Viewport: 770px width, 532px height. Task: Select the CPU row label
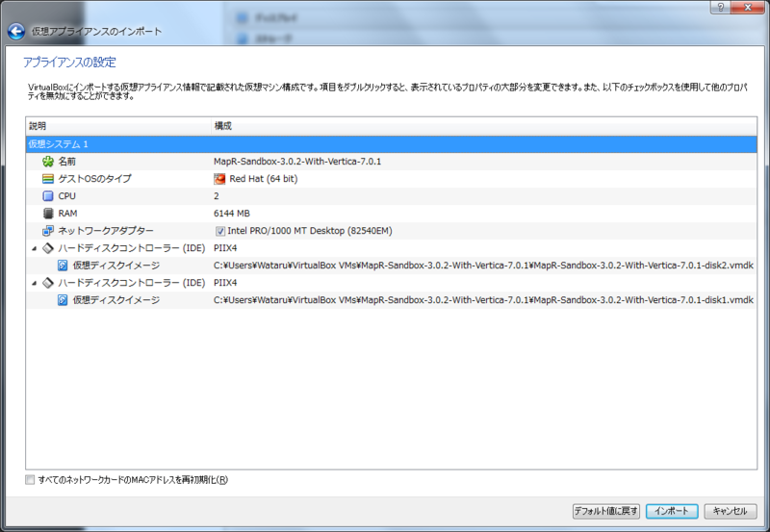(66, 196)
